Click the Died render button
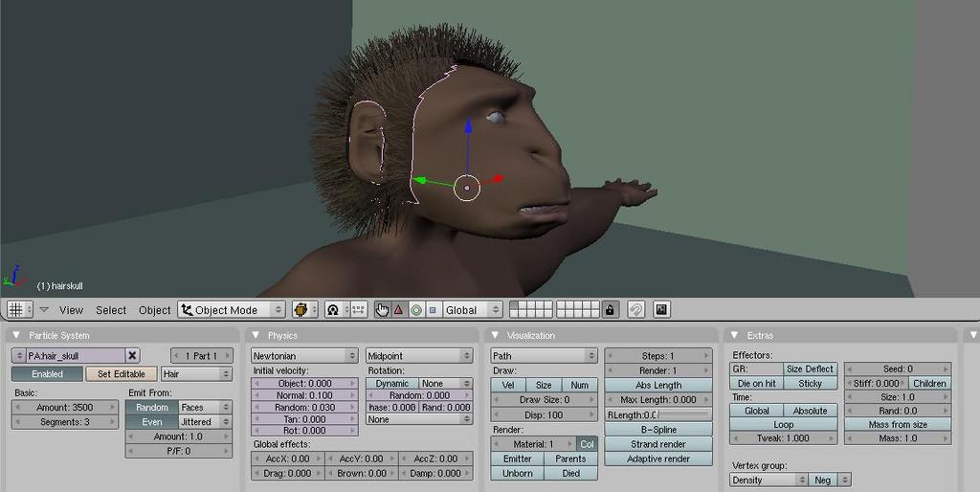 (570, 473)
